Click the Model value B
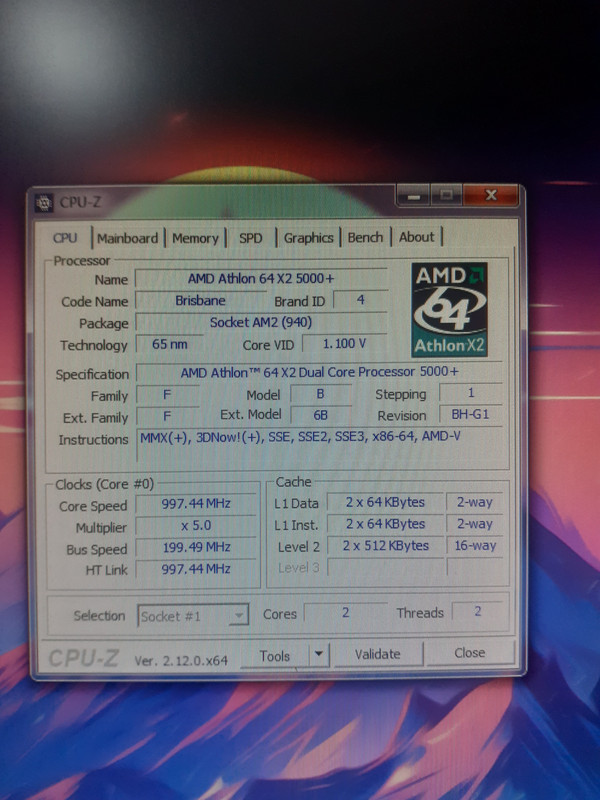The height and width of the screenshot is (800, 600). [x=320, y=394]
